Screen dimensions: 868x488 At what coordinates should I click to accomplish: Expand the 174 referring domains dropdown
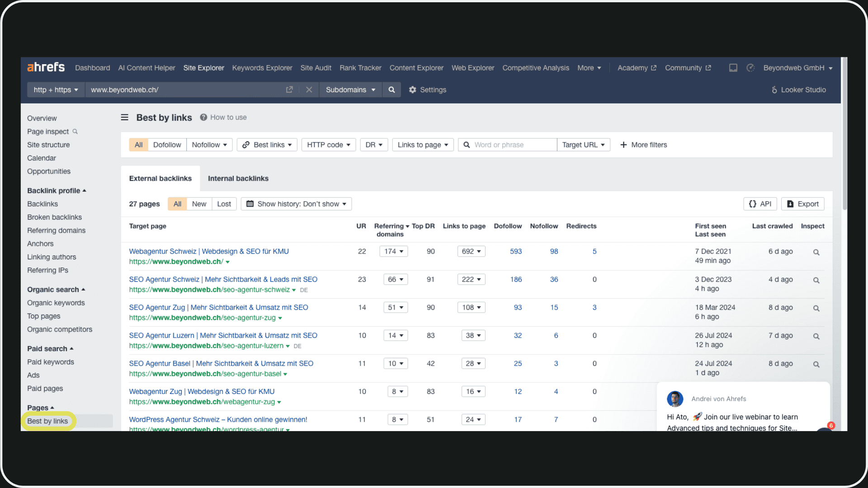[x=393, y=251]
